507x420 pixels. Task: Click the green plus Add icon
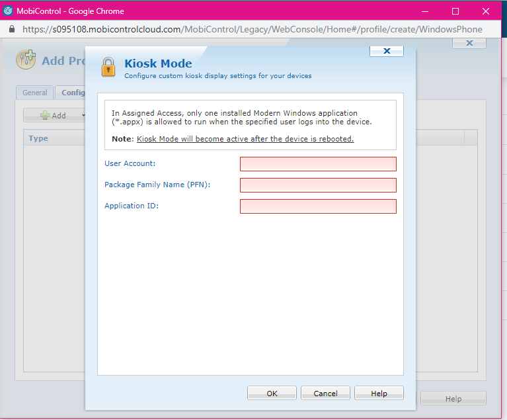tap(45, 115)
